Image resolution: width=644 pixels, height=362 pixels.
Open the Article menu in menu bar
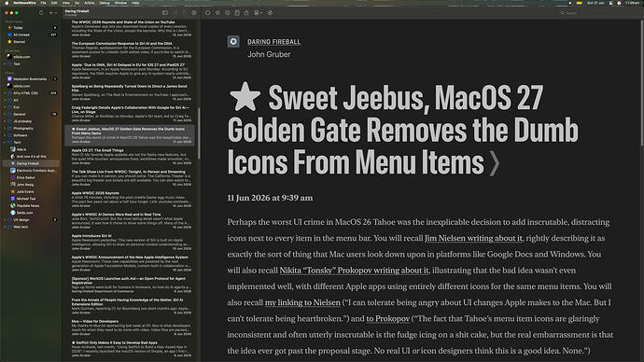(x=89, y=3)
